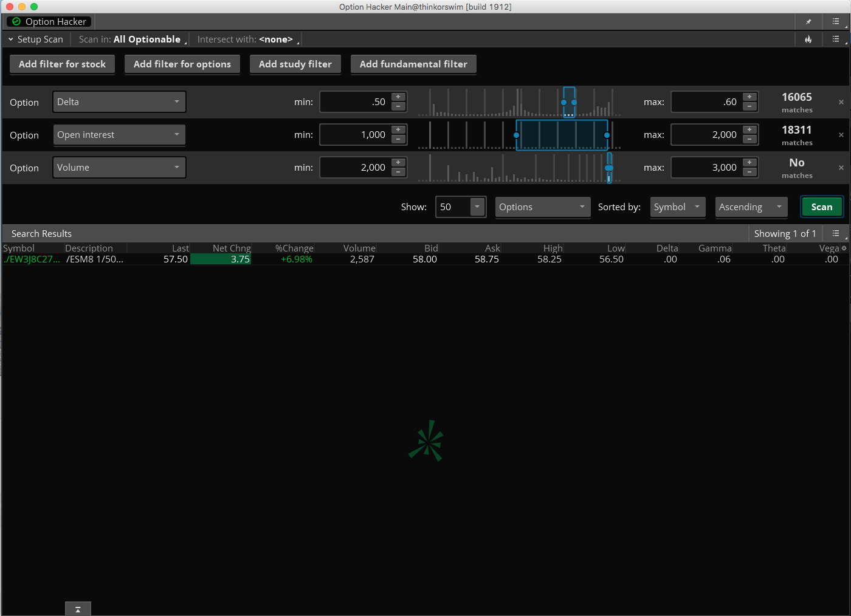
Task: Decrease Volume min value
Action: click(x=398, y=172)
